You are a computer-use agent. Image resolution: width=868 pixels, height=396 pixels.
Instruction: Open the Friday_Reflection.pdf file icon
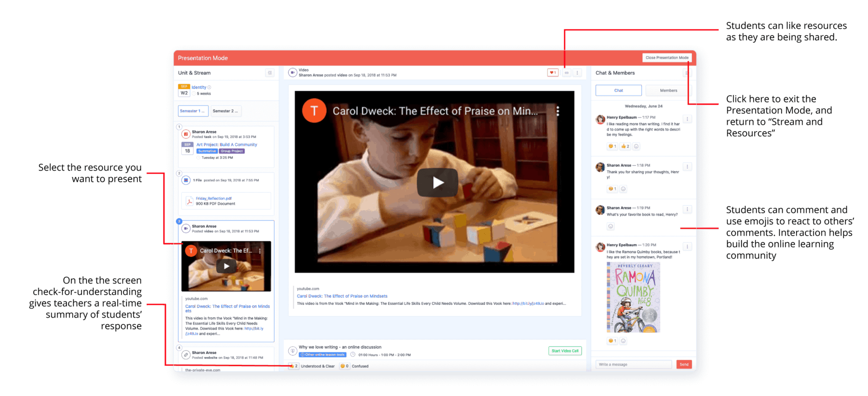click(190, 201)
